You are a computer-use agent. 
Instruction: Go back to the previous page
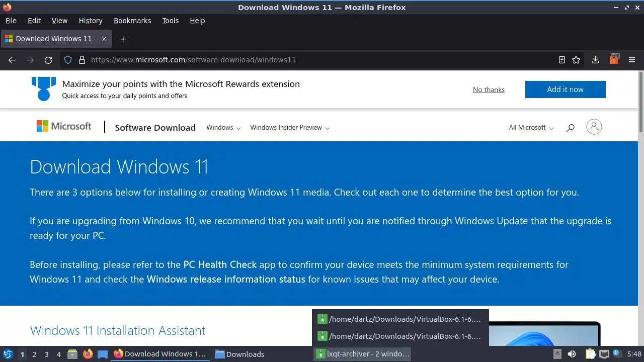(12, 60)
